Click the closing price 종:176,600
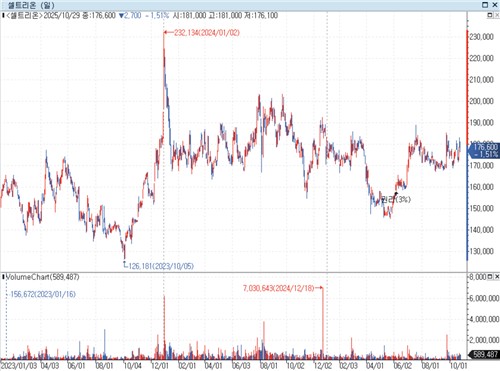 (99, 15)
